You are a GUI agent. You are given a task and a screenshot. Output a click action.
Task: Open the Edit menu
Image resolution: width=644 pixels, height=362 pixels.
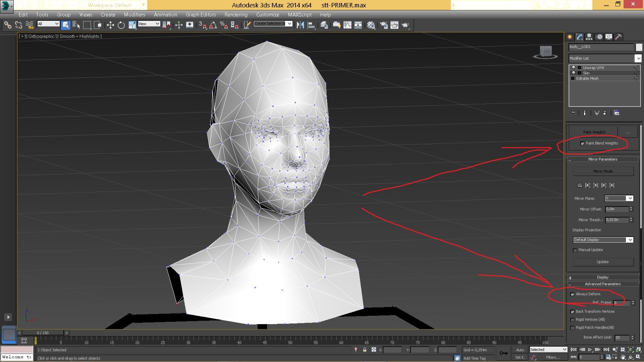23,14
